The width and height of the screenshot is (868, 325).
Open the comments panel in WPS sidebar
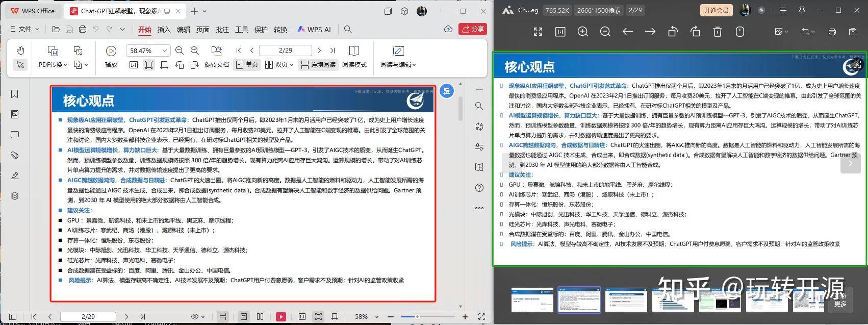tap(15, 135)
